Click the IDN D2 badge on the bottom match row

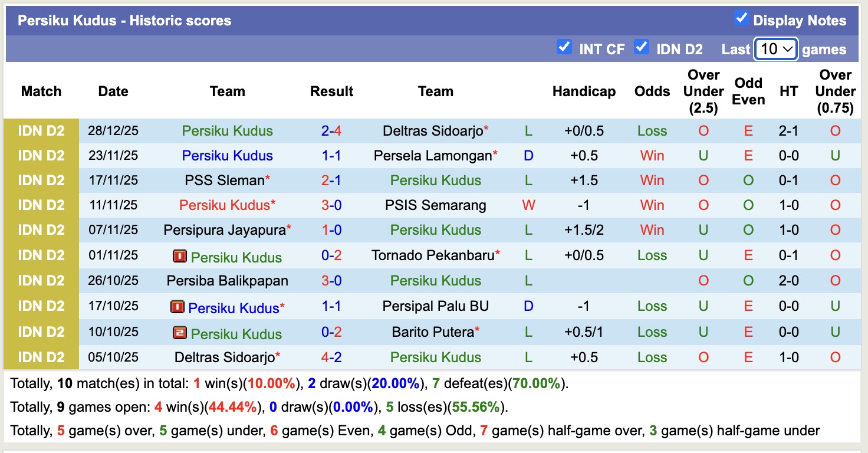(x=41, y=357)
